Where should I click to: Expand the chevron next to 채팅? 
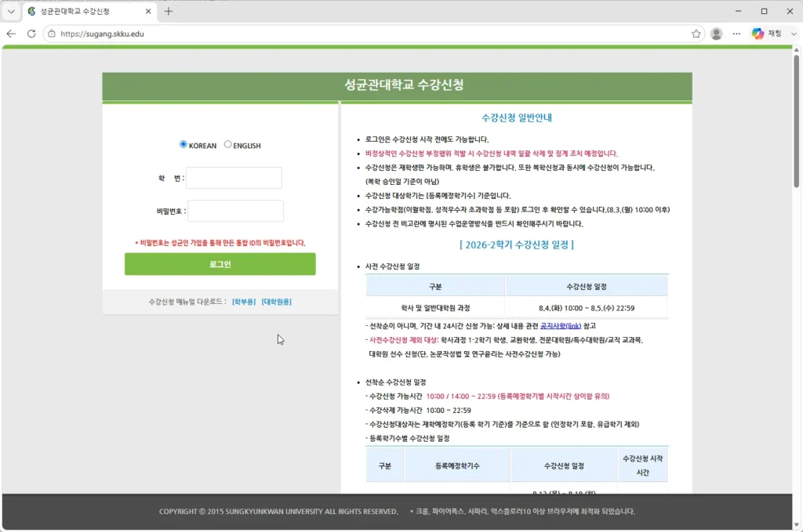[794, 34]
